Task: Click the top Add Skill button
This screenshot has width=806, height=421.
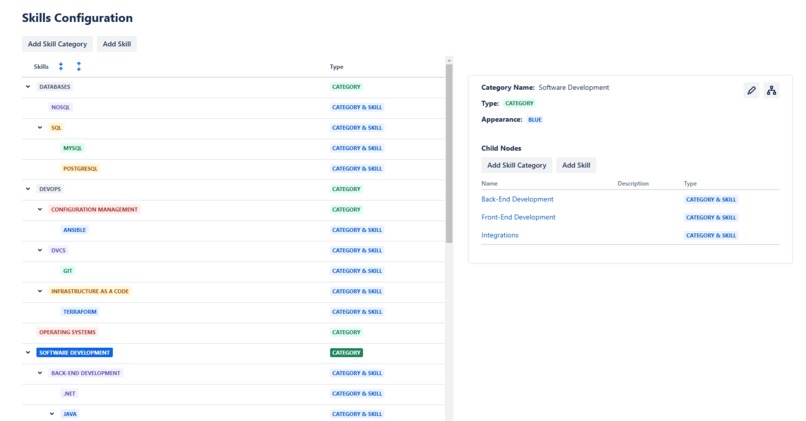Action: point(117,44)
